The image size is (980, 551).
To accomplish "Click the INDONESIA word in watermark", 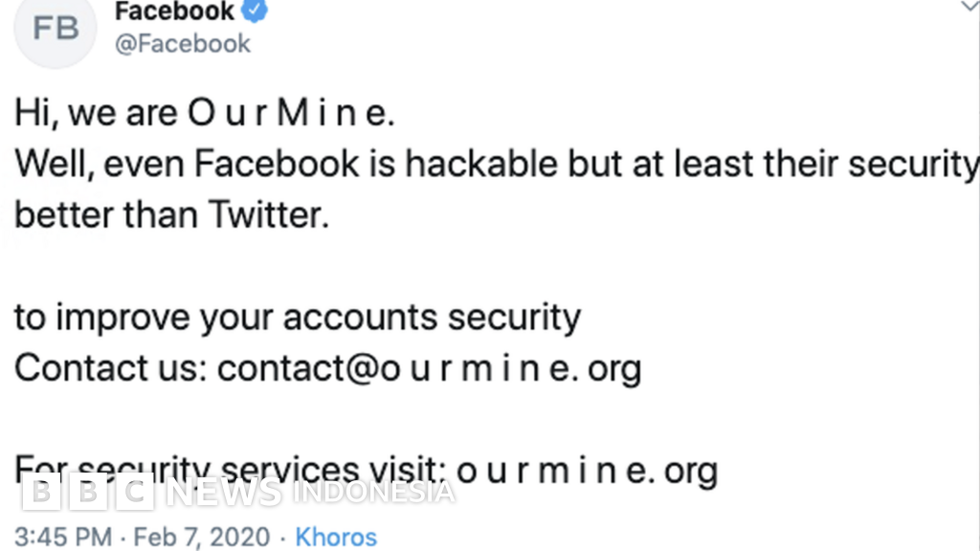I will point(373,492).
